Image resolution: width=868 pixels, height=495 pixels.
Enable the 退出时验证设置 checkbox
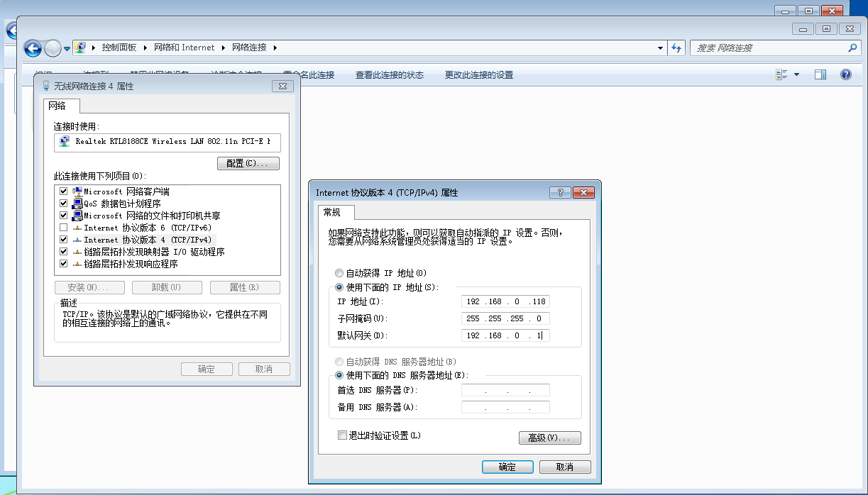[343, 435]
